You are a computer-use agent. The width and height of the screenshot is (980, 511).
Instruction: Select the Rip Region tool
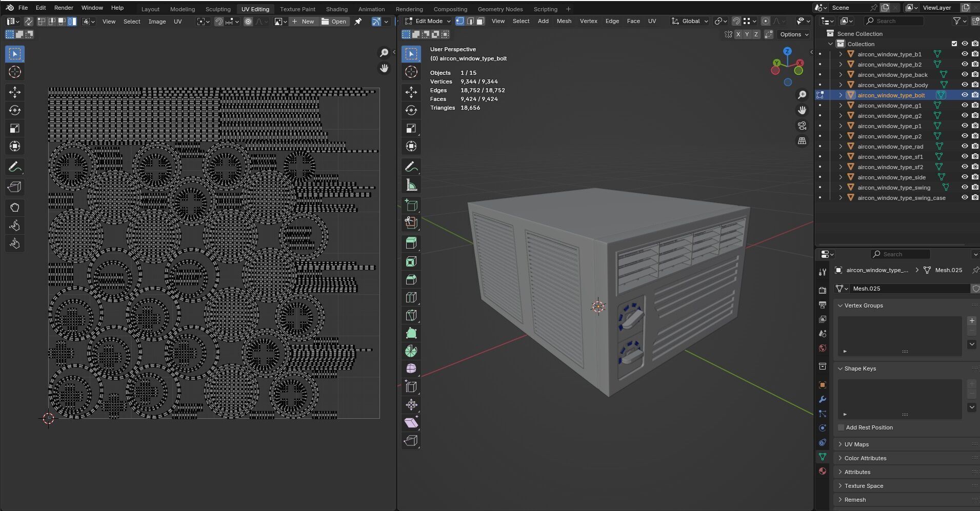(411, 441)
